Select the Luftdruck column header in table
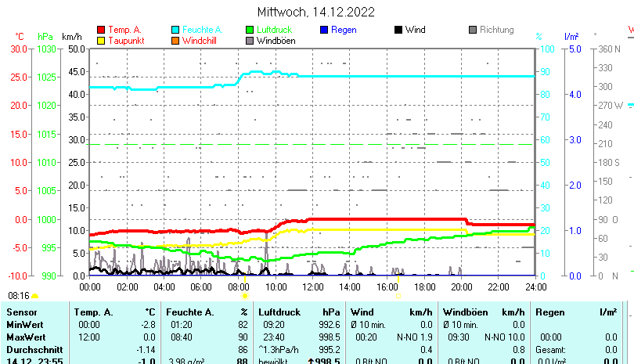The width and height of the screenshot is (634, 364). click(x=279, y=312)
